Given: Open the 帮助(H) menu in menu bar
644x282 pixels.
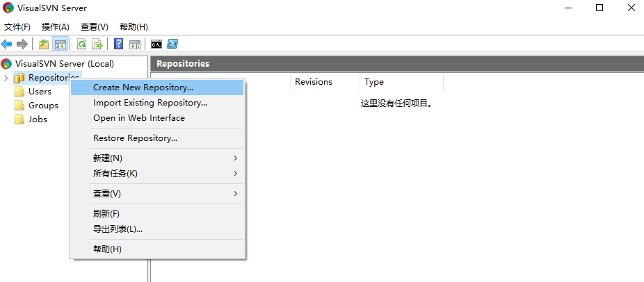Looking at the screenshot, I should point(134,27).
